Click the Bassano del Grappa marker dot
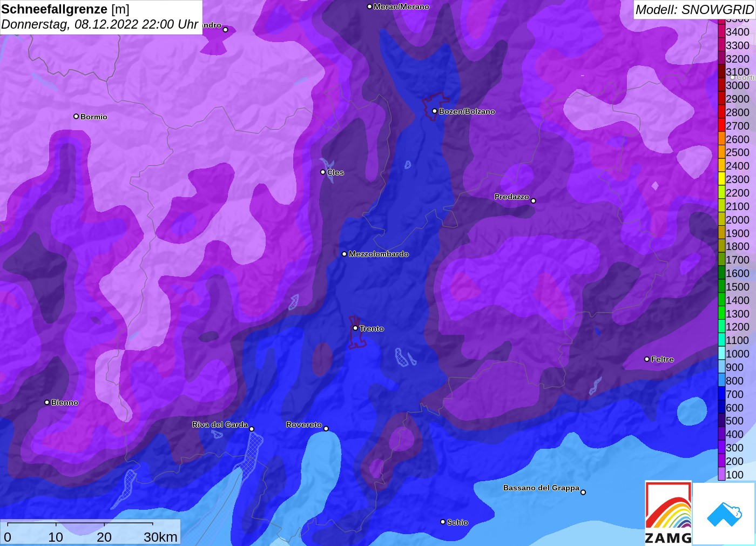 coord(583,492)
